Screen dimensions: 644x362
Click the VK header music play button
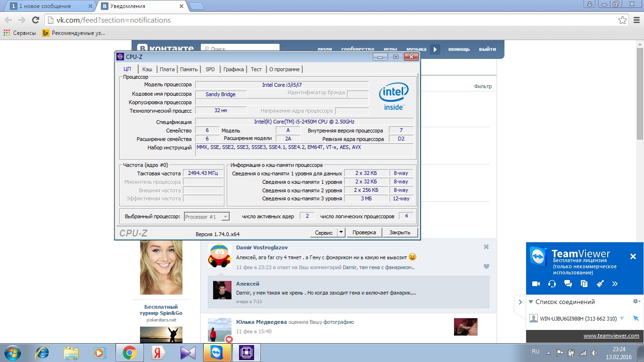click(435, 49)
